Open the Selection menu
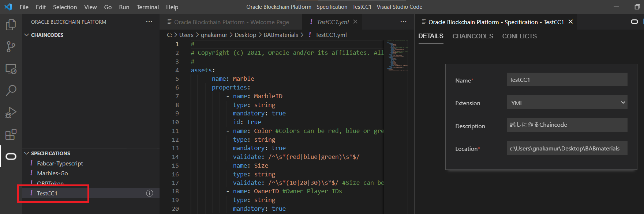This screenshot has width=644, height=214. click(65, 7)
